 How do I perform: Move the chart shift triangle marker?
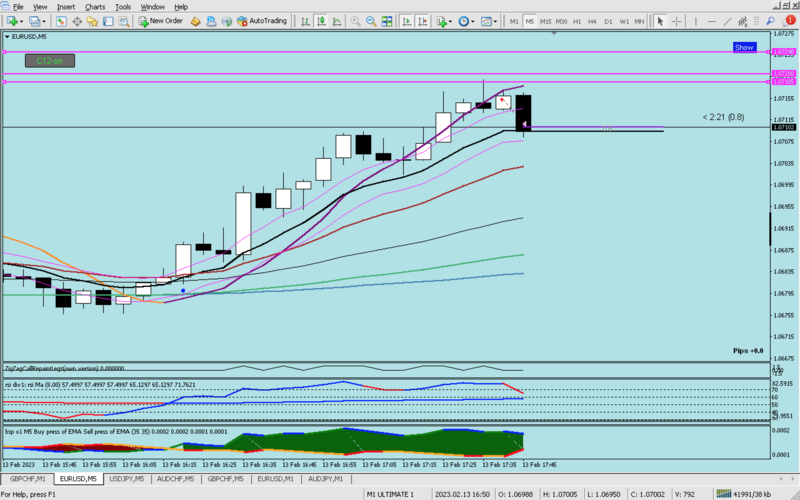[554, 33]
